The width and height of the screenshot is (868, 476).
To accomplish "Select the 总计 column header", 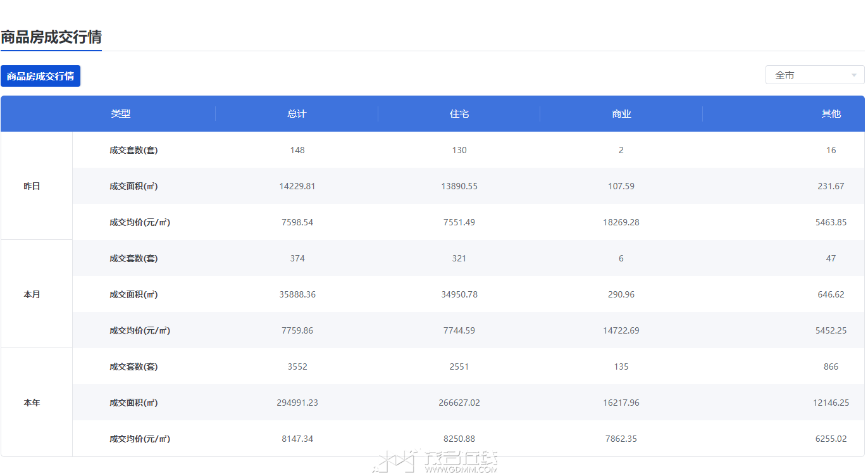I will click(297, 114).
